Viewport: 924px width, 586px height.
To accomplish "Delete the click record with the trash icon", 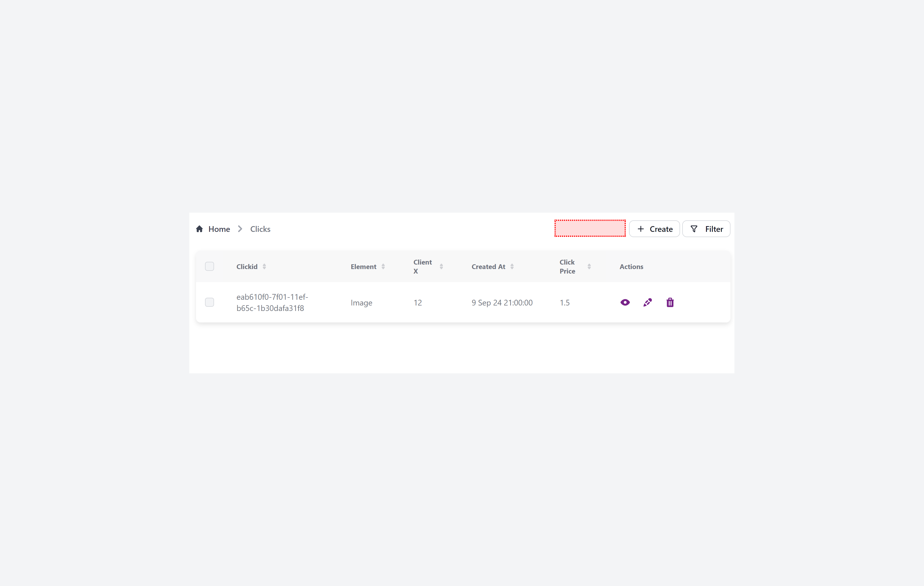I will tap(670, 302).
